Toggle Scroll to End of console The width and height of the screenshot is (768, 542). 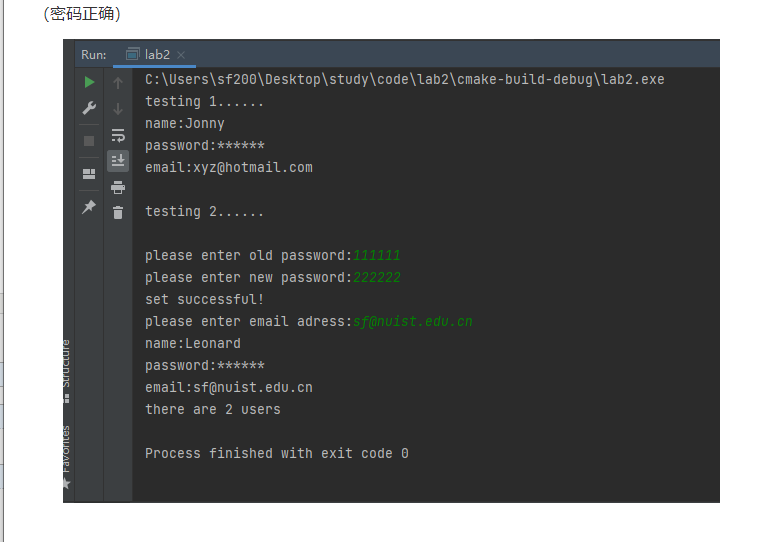(x=118, y=160)
